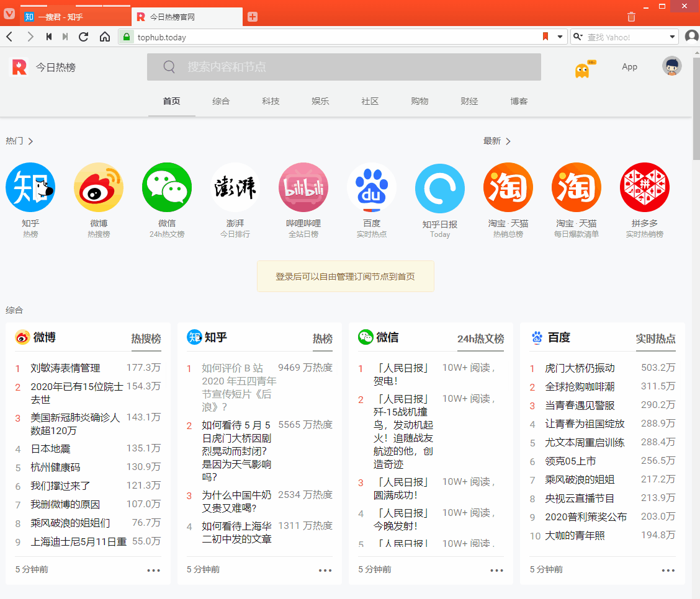Open the Baidu 百度 实时热点 circle icon
This screenshot has width=700, height=599.
click(x=372, y=187)
